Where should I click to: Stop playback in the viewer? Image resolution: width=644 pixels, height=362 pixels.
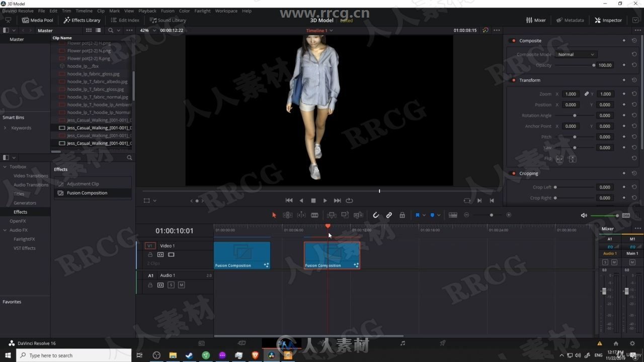[313, 200]
